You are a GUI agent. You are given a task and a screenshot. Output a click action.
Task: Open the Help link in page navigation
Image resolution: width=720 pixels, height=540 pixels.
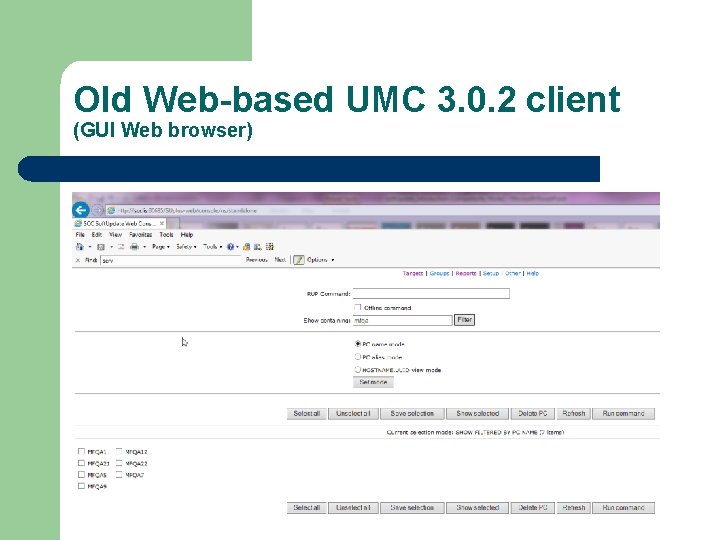[x=532, y=273]
